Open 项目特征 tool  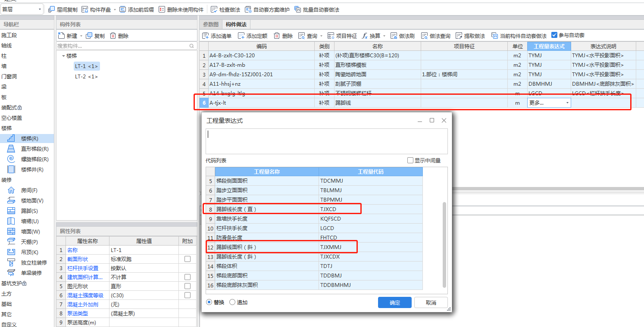tap(342, 36)
